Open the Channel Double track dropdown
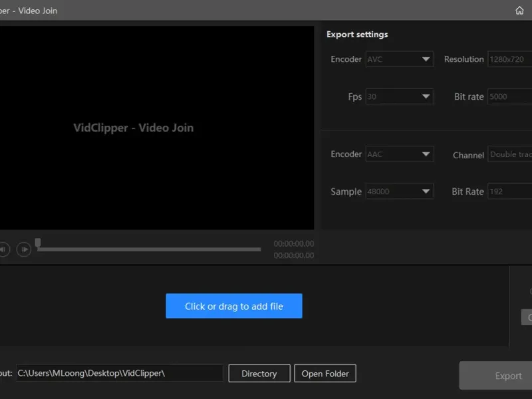532x399 pixels. [x=509, y=154]
